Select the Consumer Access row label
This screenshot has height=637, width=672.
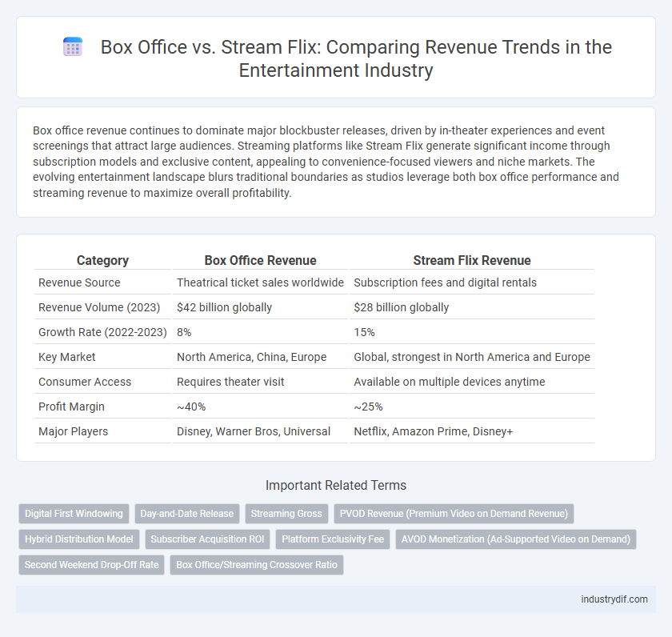[85, 382]
